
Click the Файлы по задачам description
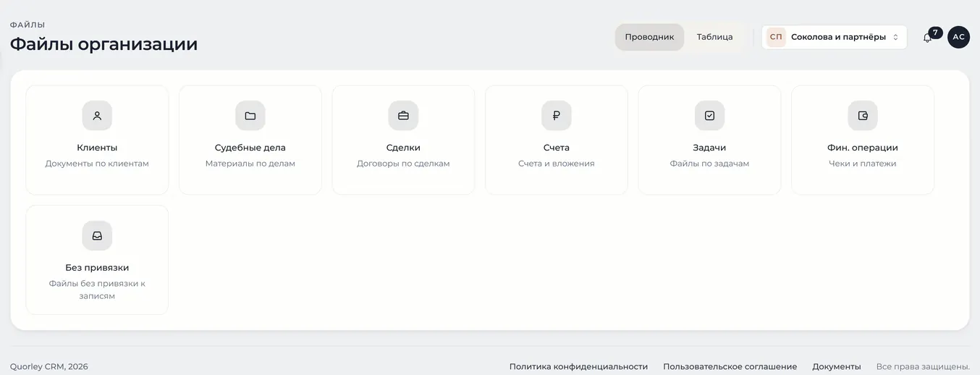(x=709, y=164)
